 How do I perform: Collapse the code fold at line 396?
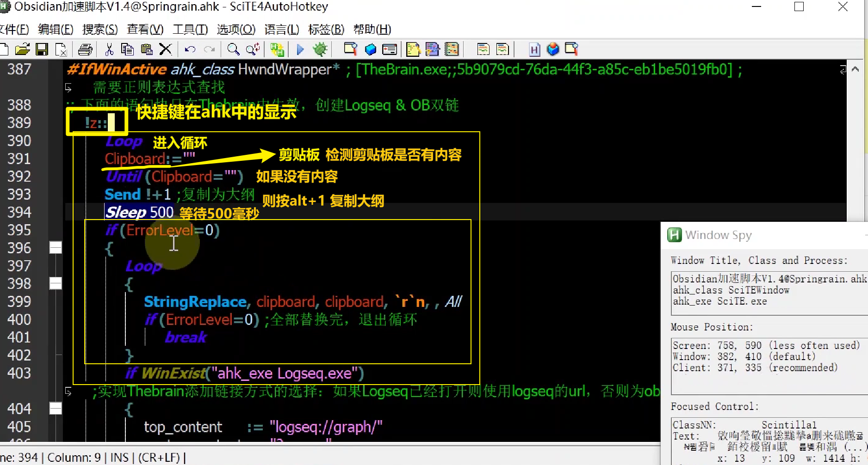[56, 248]
